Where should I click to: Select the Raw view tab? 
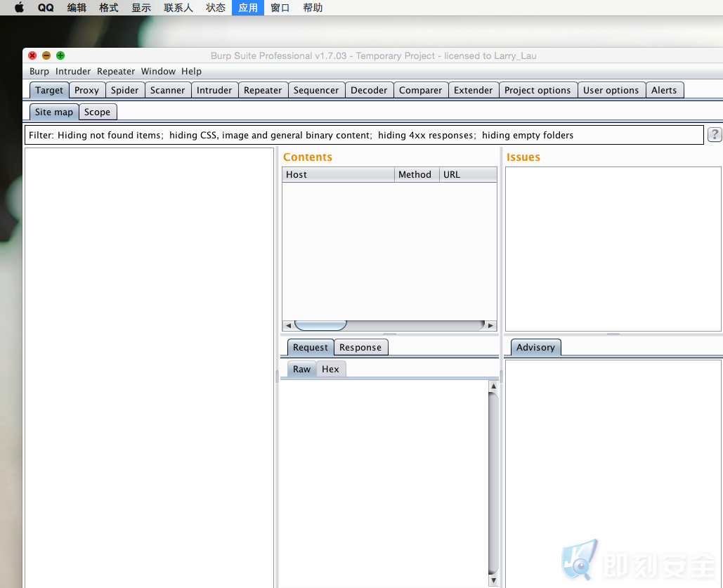click(302, 369)
